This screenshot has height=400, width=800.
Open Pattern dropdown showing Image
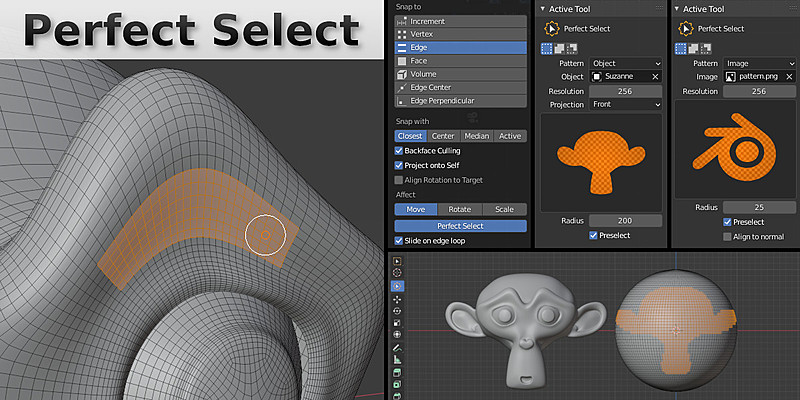[x=760, y=63]
